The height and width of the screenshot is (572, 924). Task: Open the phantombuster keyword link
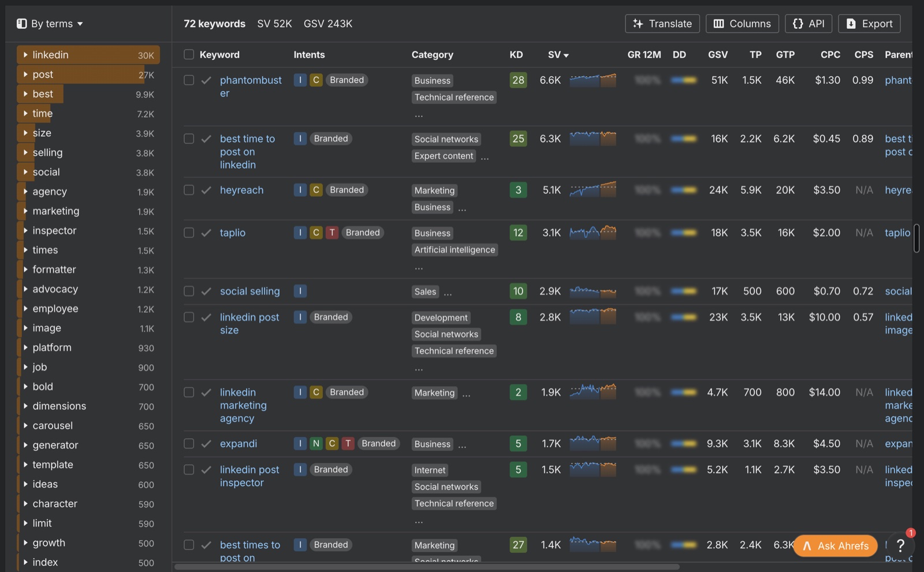point(251,87)
